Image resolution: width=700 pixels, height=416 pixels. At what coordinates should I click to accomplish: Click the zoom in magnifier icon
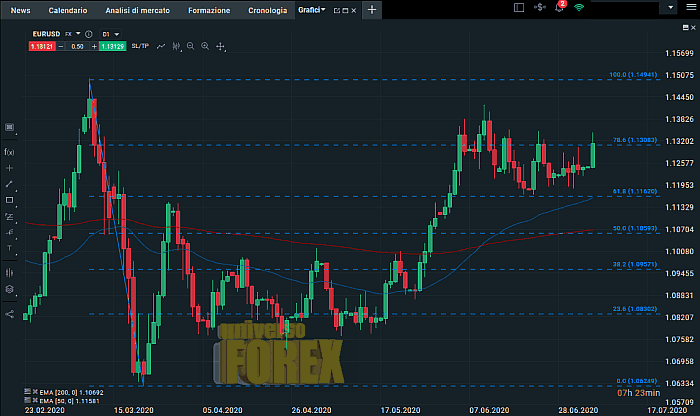(x=205, y=46)
